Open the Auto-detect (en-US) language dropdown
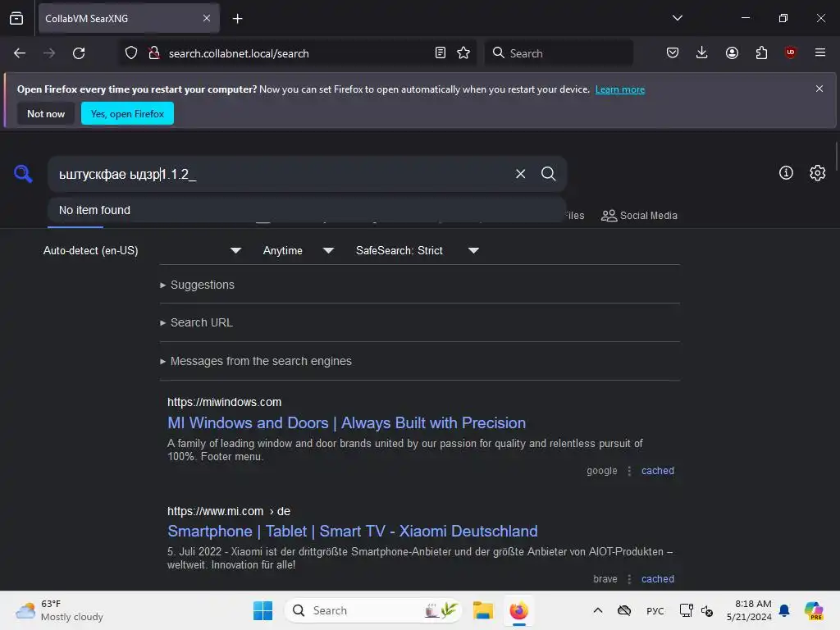Image resolution: width=840 pixels, height=630 pixels. point(142,251)
